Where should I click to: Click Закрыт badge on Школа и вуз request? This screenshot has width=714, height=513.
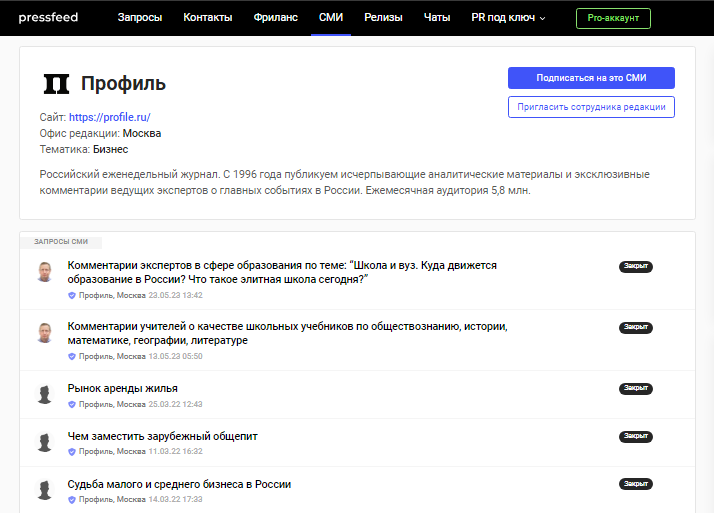[636, 266]
